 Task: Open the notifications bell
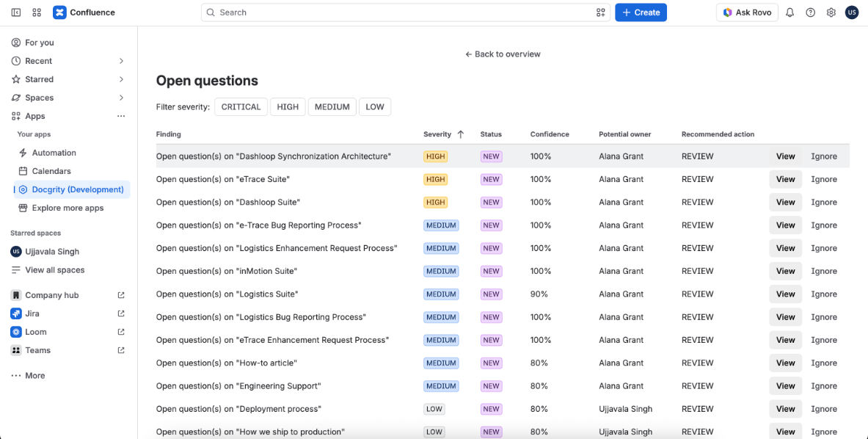coord(790,12)
